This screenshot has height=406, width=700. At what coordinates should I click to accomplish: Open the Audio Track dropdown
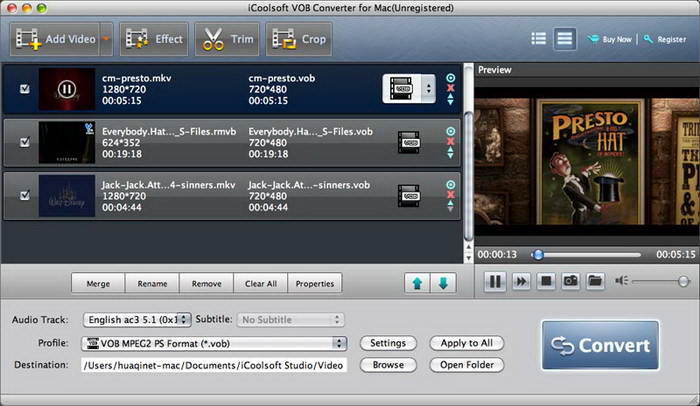click(137, 320)
